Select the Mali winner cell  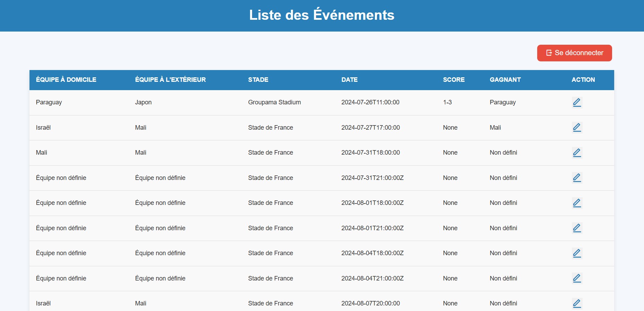pyautogui.click(x=495, y=128)
